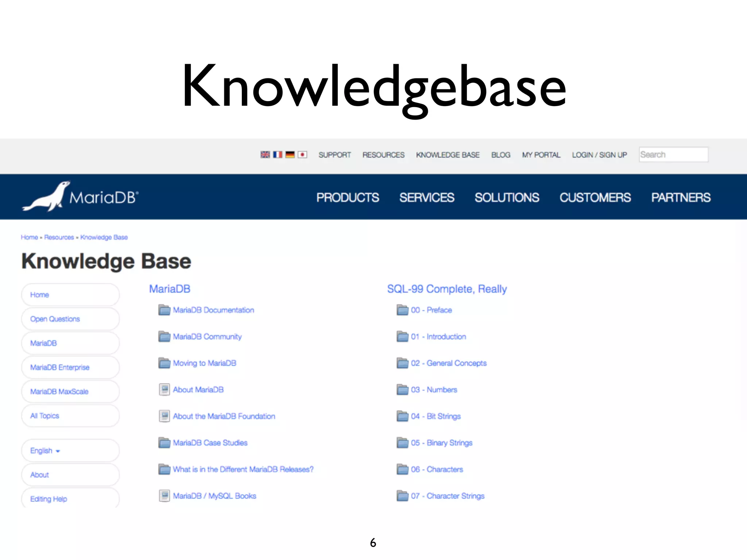Select Home in the sidebar
This screenshot has height=560, width=747.
tap(70, 295)
